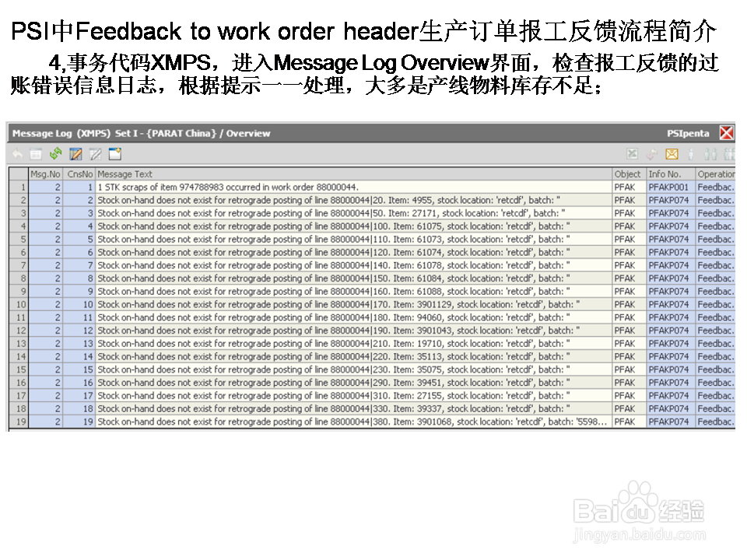Click the grayed-out pencil edit icon
The width and height of the screenshot is (747, 560).
coord(95,154)
